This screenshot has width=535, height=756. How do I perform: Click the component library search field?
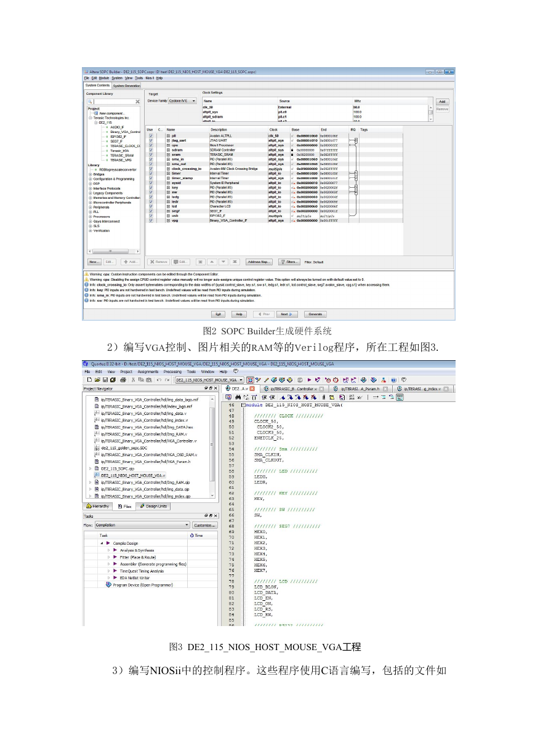tap(113, 101)
